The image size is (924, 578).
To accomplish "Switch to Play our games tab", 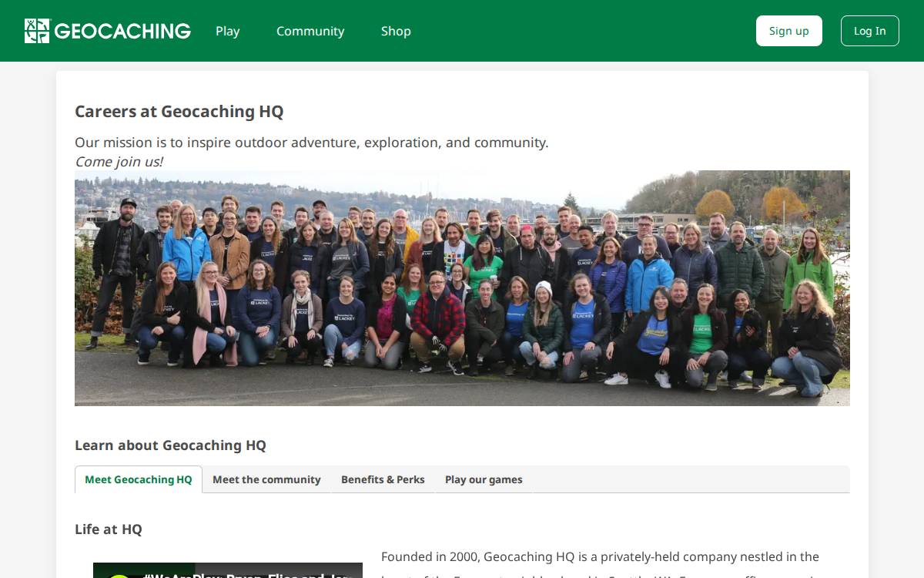I will coord(484,479).
